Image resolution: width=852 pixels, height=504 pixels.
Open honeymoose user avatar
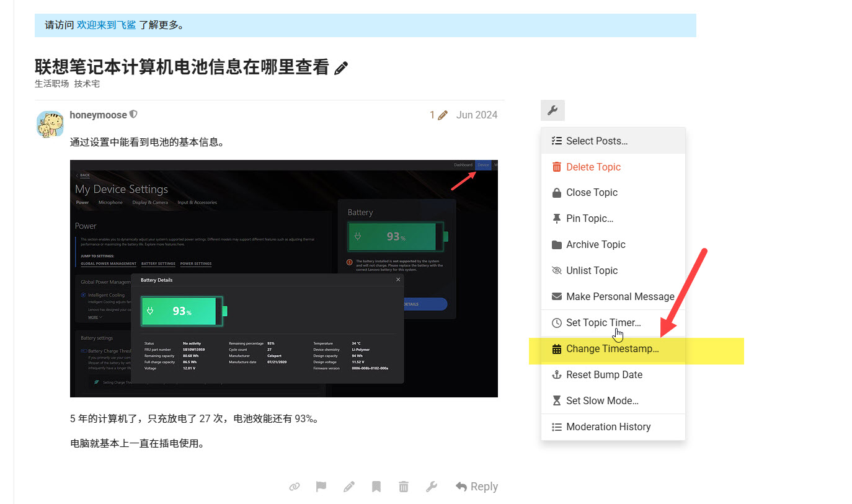[50, 124]
